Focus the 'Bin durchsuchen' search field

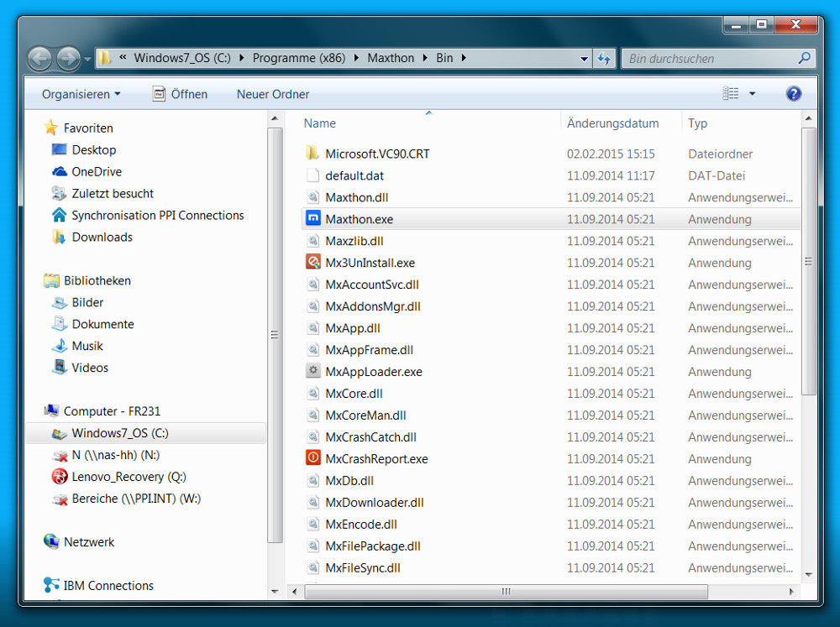click(x=718, y=59)
